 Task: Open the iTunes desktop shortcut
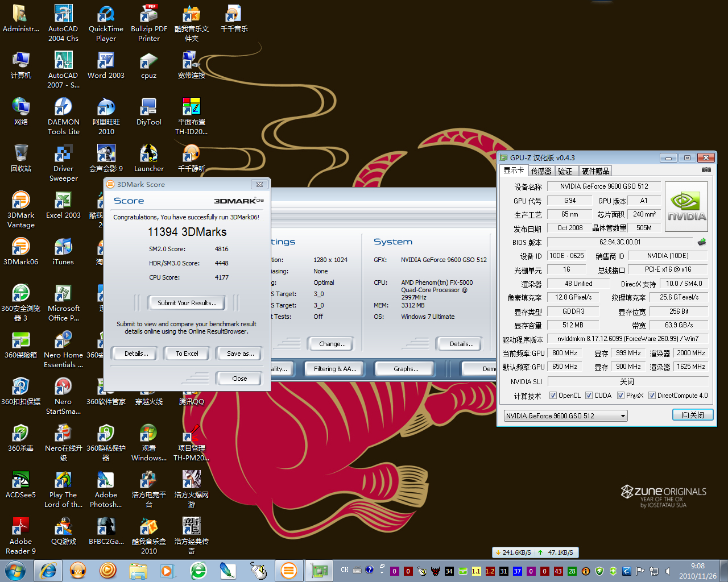click(x=63, y=248)
